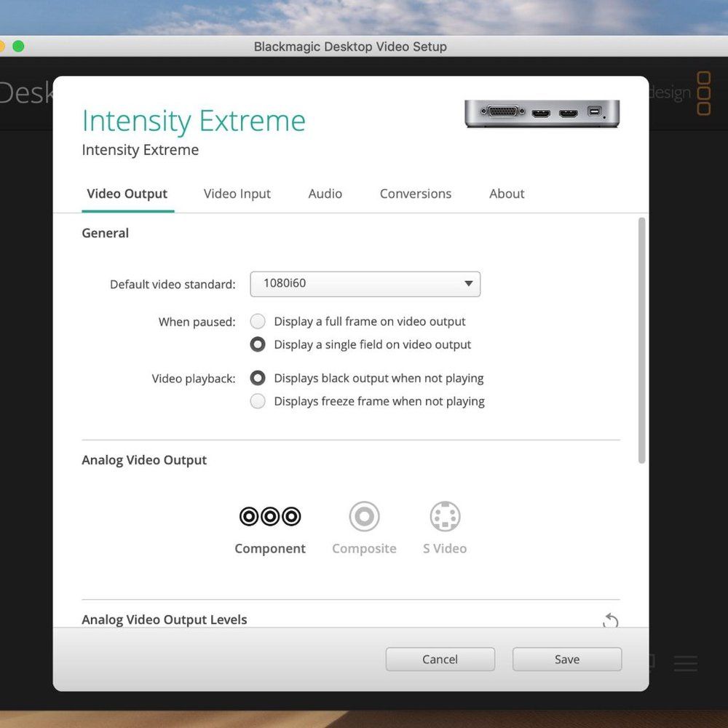Click the General section heading
Viewport: 728px width, 728px height.
click(x=106, y=233)
